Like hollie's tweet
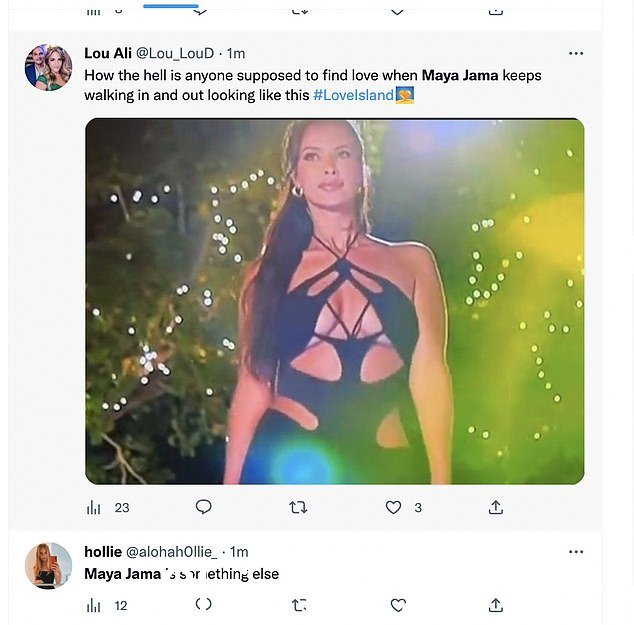The height and width of the screenshot is (625, 634). pyautogui.click(x=398, y=605)
